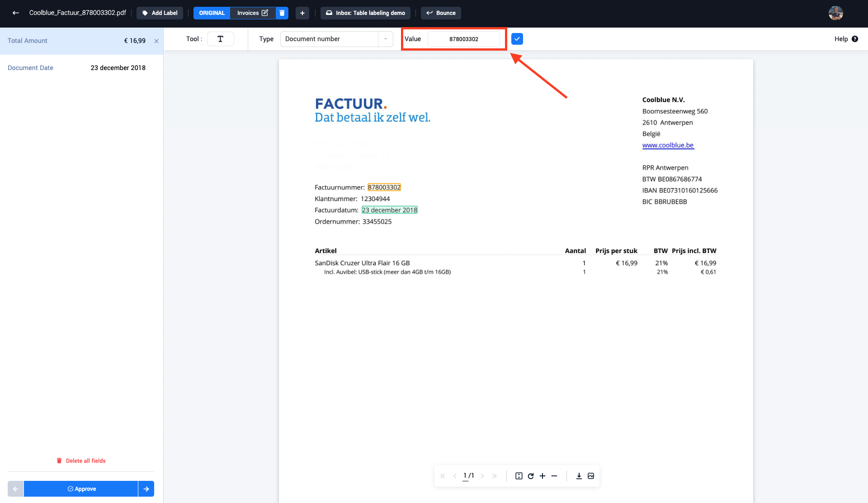Click the back arrow in top bar

16,13
